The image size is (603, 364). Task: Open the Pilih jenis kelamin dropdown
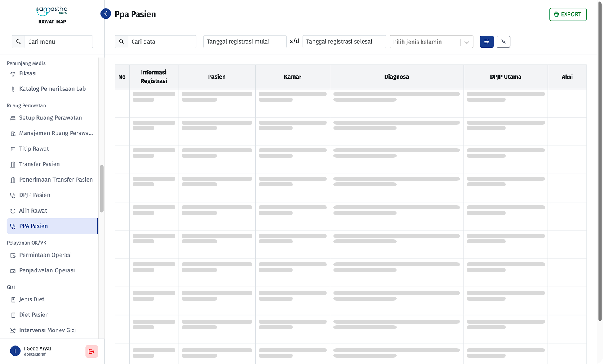click(x=431, y=42)
